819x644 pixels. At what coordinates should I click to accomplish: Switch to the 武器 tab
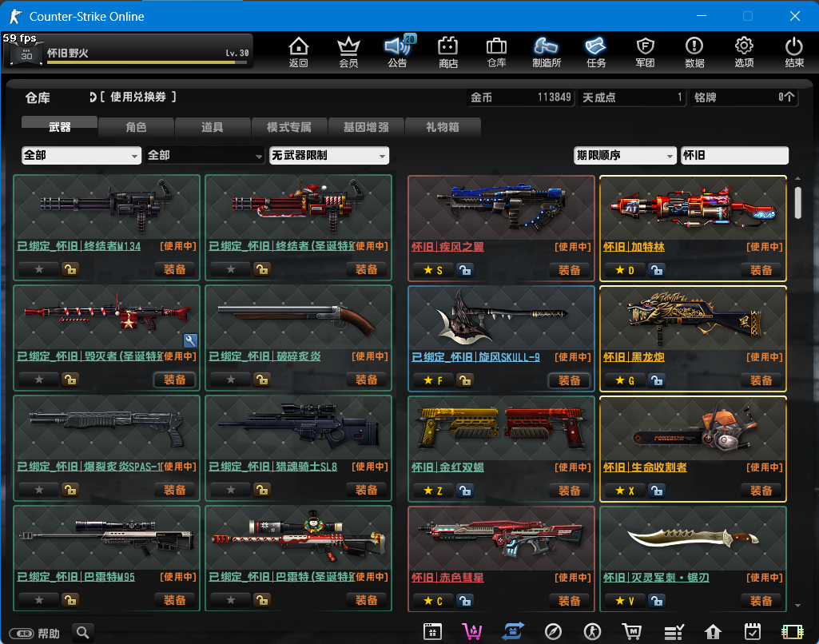coord(60,126)
